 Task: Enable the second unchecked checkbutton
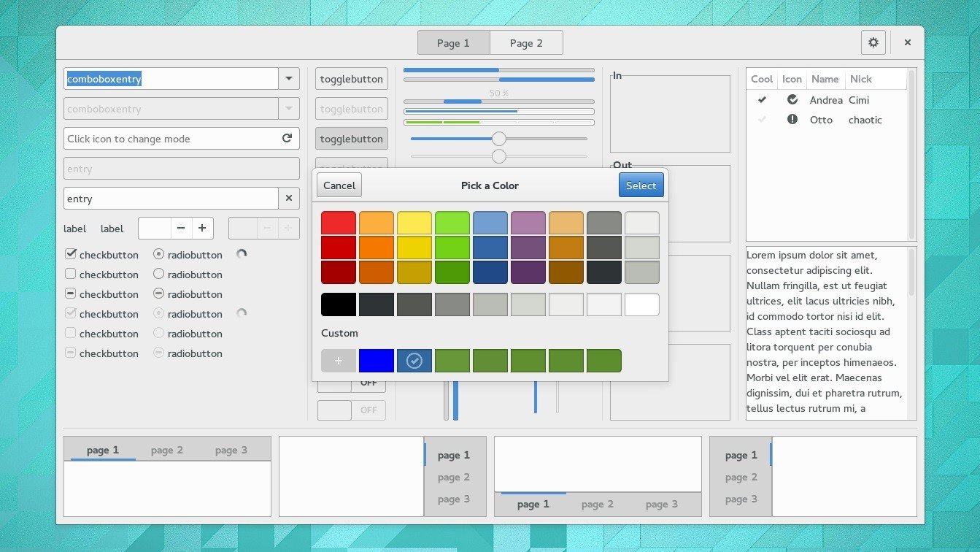pos(71,275)
